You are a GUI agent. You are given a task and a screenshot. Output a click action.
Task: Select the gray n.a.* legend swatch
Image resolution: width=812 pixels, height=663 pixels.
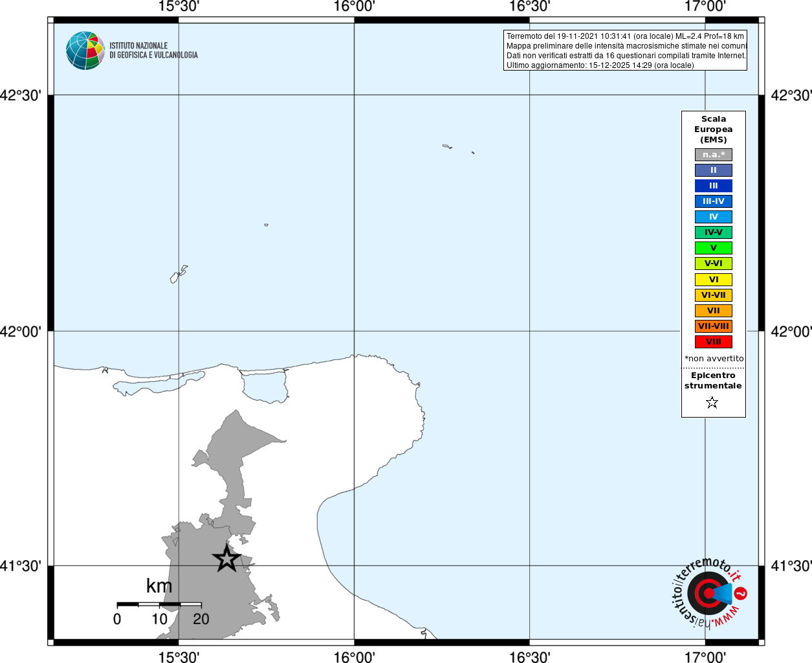tap(713, 155)
